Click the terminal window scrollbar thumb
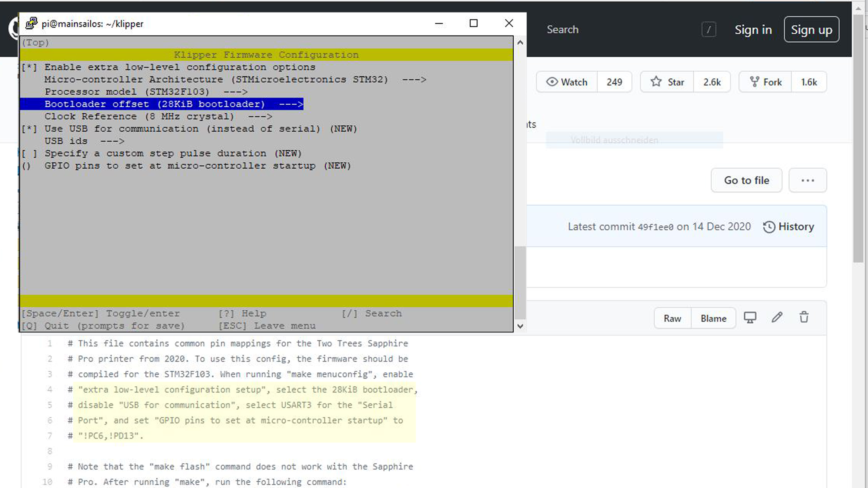 (520, 282)
